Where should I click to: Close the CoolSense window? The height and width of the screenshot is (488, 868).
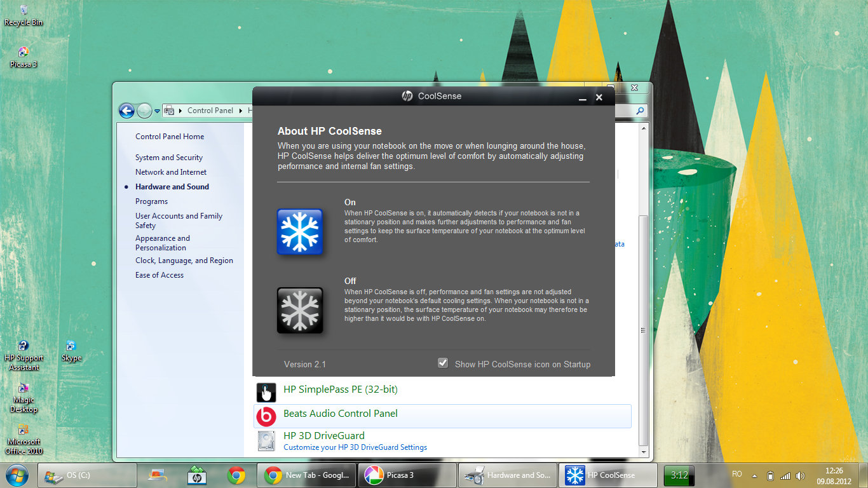(x=599, y=97)
